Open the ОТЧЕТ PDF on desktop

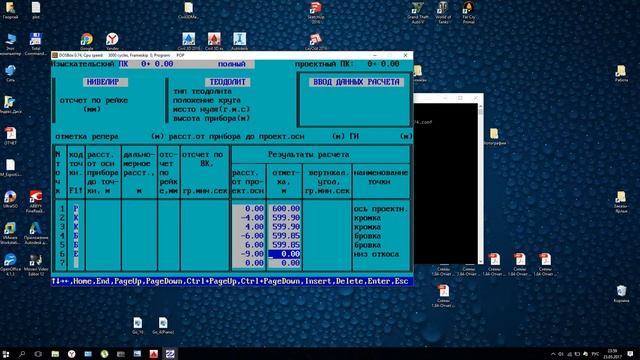pyautogui.click(x=10, y=136)
